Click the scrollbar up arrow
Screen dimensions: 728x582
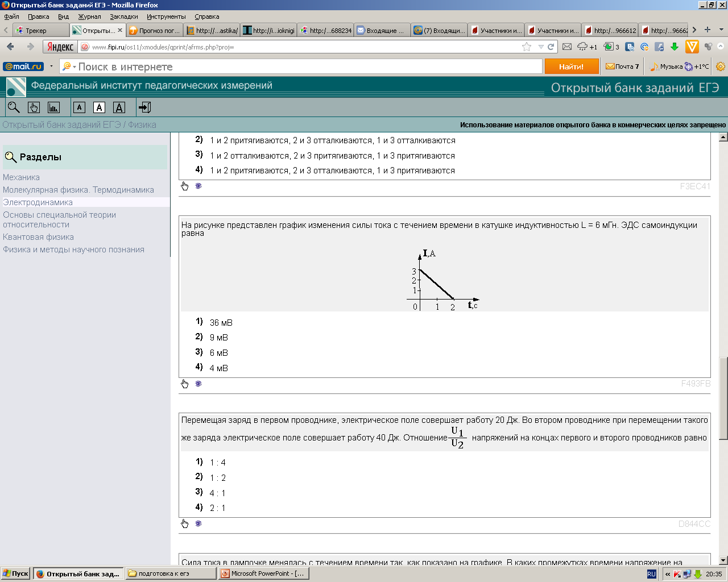(x=723, y=137)
